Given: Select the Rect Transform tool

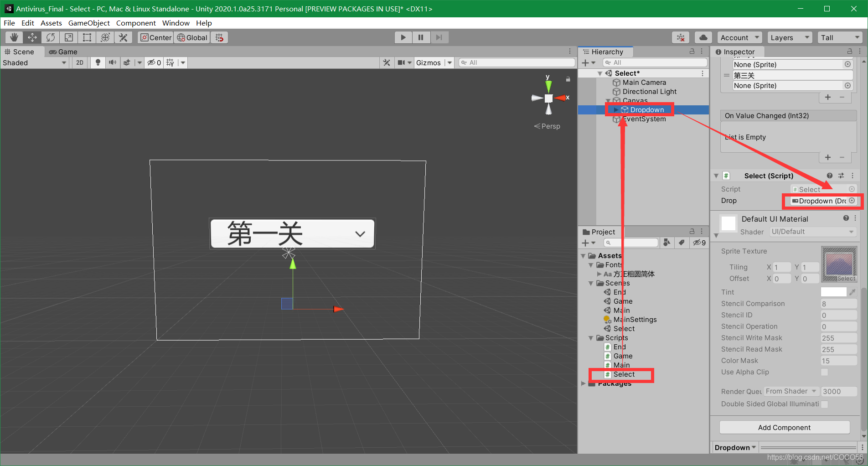Looking at the screenshot, I should 87,37.
